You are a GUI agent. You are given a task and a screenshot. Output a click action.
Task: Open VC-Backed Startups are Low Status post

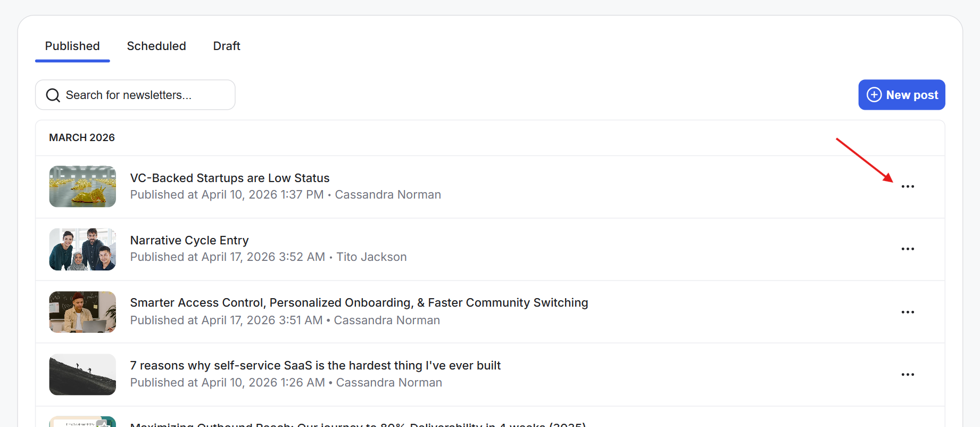(230, 178)
